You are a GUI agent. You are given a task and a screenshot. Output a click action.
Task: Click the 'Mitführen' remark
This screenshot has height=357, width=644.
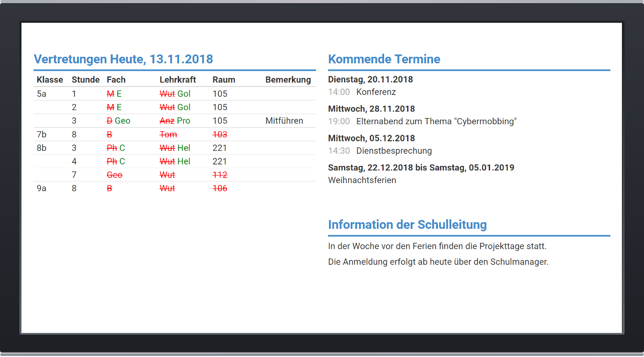point(284,121)
